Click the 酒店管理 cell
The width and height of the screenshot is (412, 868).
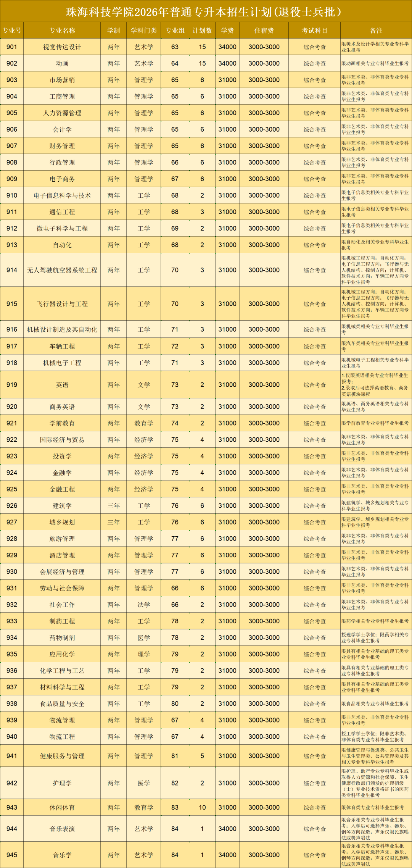click(x=62, y=555)
